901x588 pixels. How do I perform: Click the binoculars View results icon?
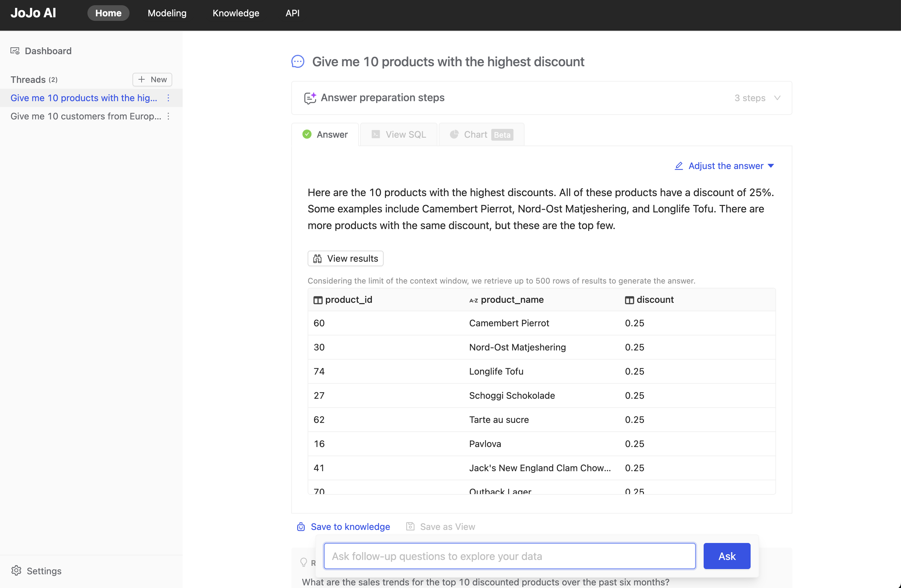click(318, 258)
